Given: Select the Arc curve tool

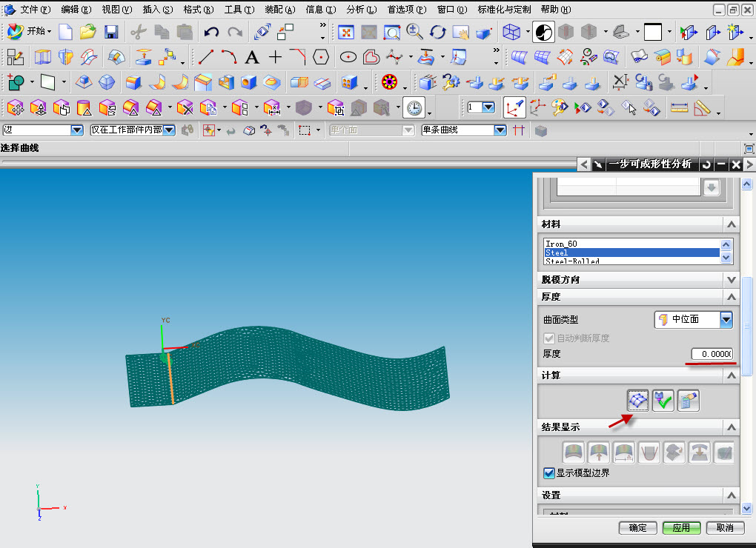Looking at the screenshot, I should tap(229, 57).
